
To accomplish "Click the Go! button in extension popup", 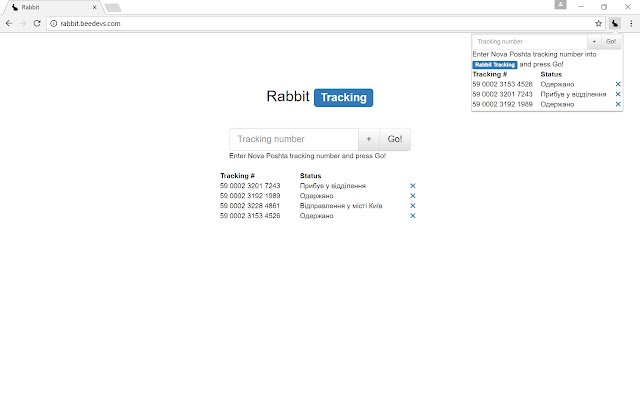I will (611, 42).
